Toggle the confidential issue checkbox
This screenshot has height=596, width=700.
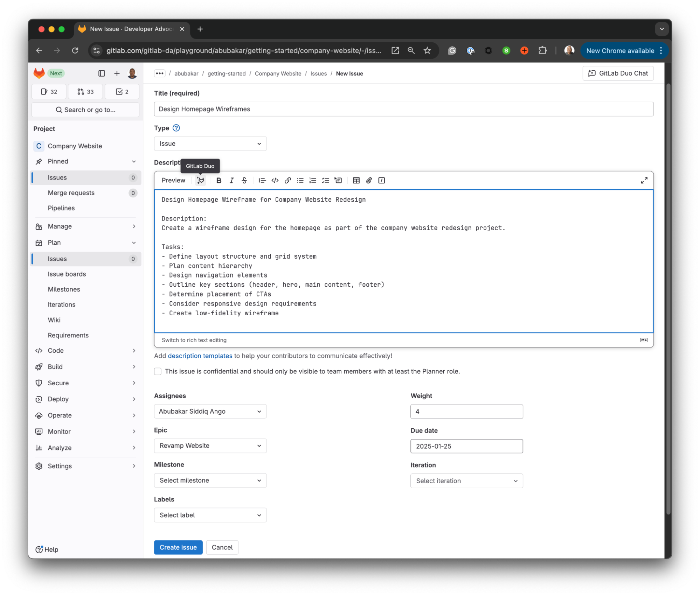point(158,371)
